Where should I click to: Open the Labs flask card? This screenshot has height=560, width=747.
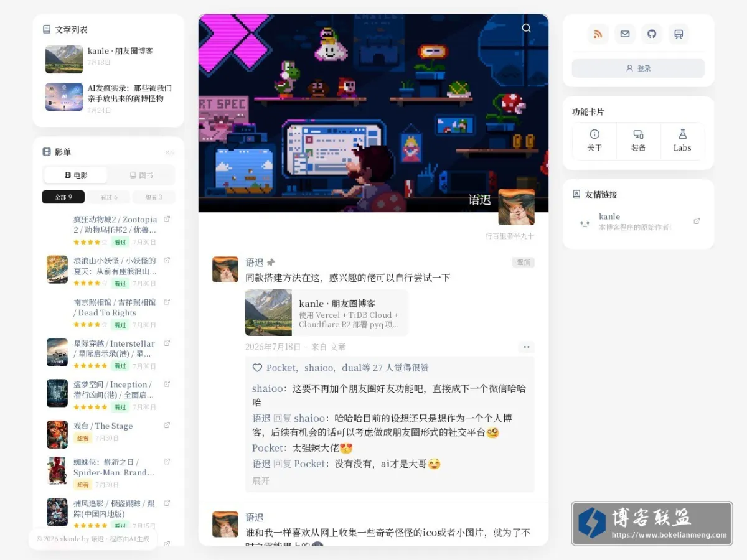(x=682, y=141)
